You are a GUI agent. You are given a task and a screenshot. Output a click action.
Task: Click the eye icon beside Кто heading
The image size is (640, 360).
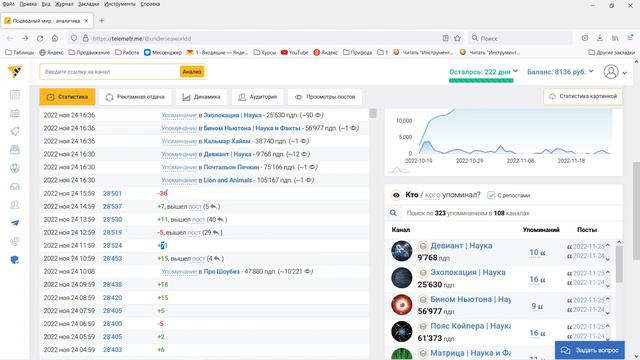[x=396, y=195]
